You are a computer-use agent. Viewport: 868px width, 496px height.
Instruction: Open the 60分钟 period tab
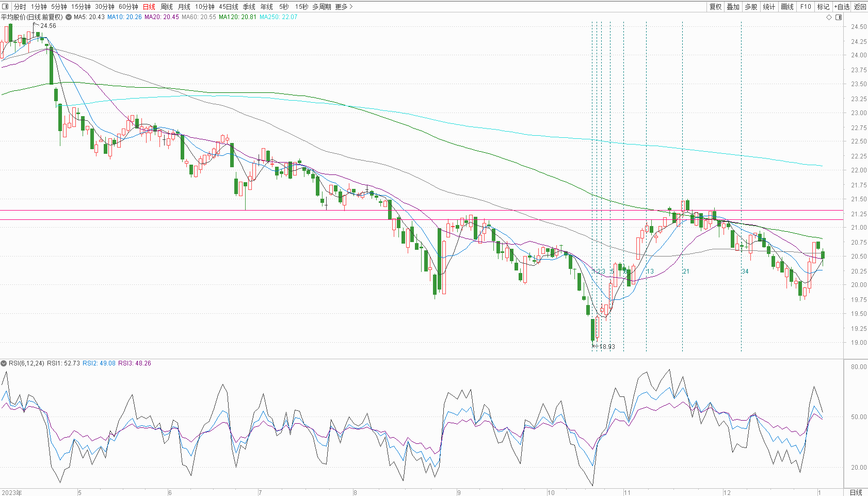[x=128, y=7]
